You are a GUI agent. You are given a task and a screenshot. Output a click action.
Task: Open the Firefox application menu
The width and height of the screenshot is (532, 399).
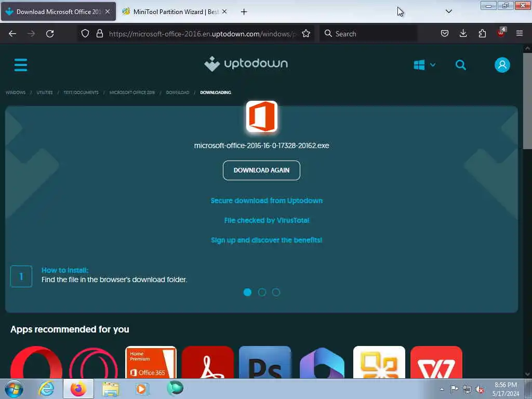click(520, 33)
